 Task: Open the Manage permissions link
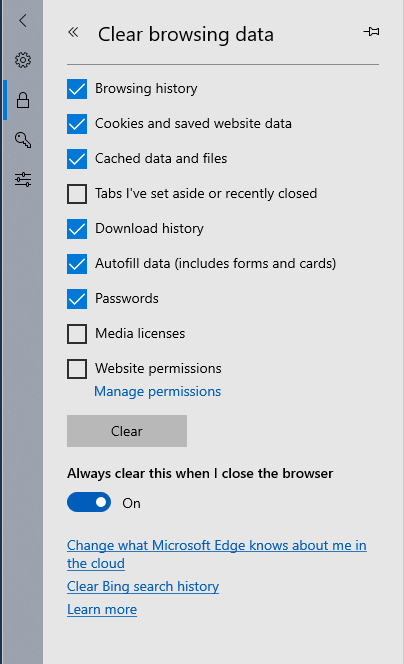(x=158, y=392)
